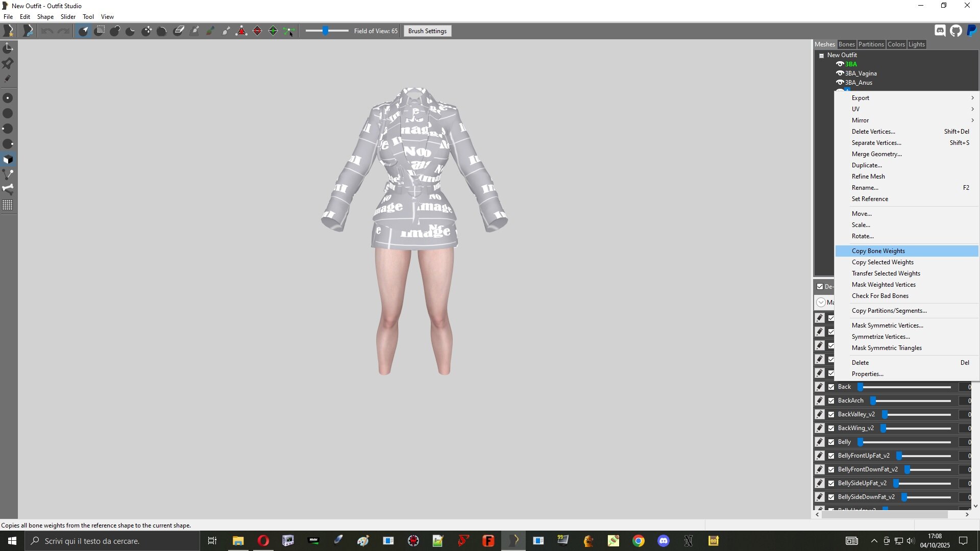Open the Slider menu

tap(68, 17)
